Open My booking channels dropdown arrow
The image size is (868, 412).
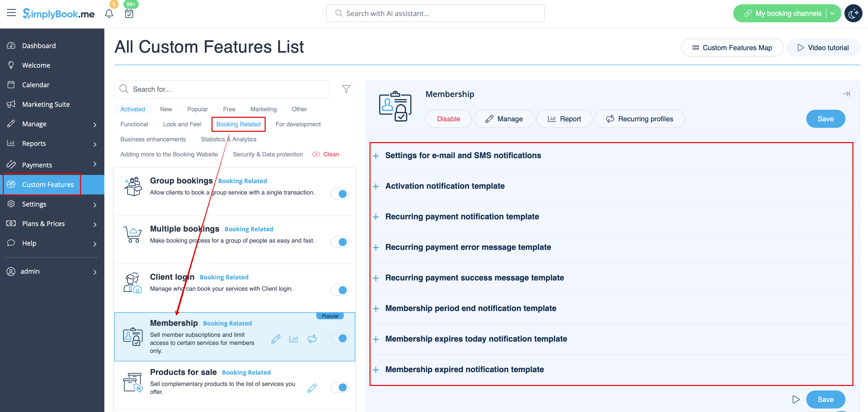pyautogui.click(x=833, y=14)
